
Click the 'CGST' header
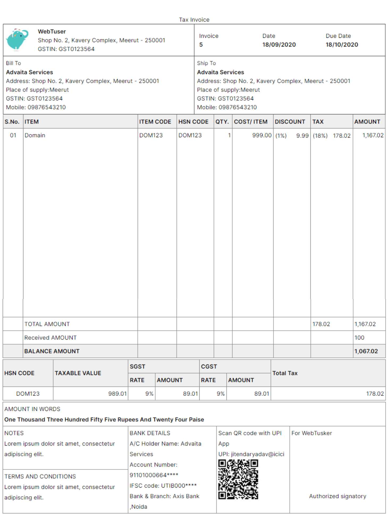pos(209,367)
